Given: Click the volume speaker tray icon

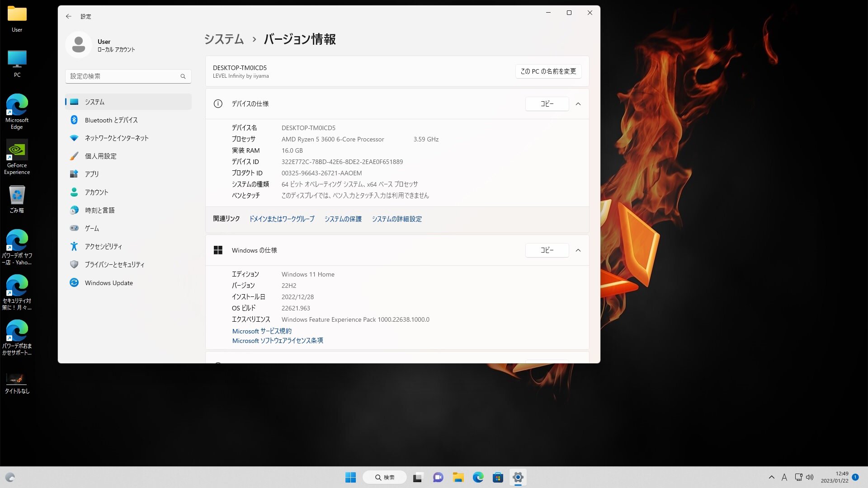Looking at the screenshot, I should [810, 477].
